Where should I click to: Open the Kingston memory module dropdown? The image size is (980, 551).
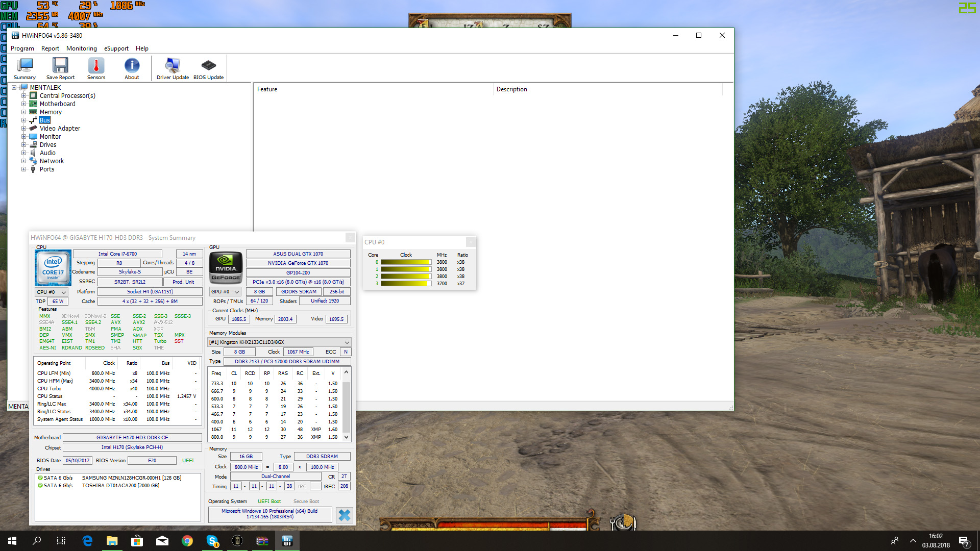click(x=279, y=342)
